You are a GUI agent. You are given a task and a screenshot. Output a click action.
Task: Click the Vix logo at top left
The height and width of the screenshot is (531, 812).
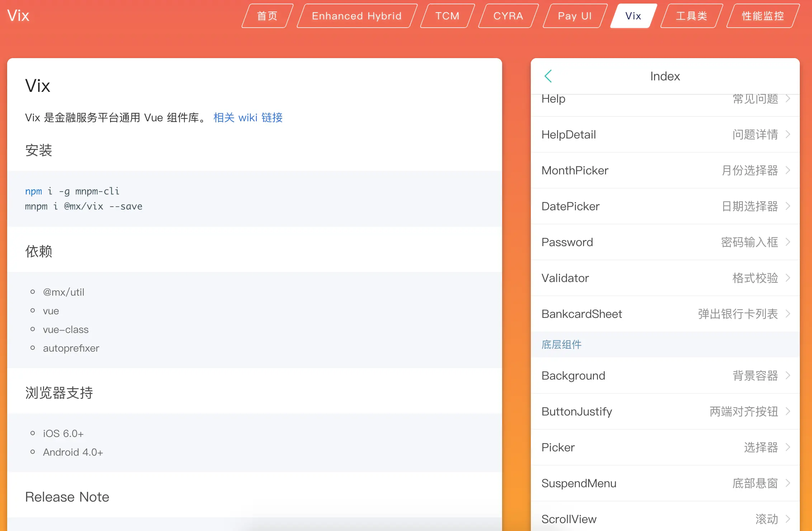[18, 16]
